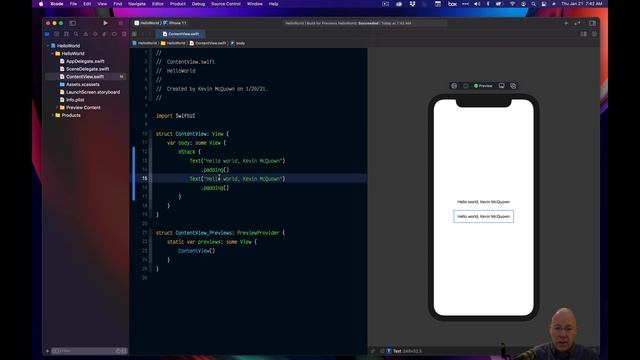Click the Text element label in canvas bar

[x=397, y=351]
